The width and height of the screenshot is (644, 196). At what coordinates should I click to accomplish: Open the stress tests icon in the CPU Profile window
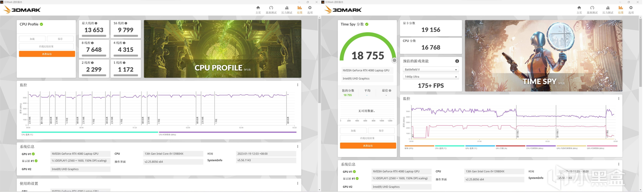287,8
